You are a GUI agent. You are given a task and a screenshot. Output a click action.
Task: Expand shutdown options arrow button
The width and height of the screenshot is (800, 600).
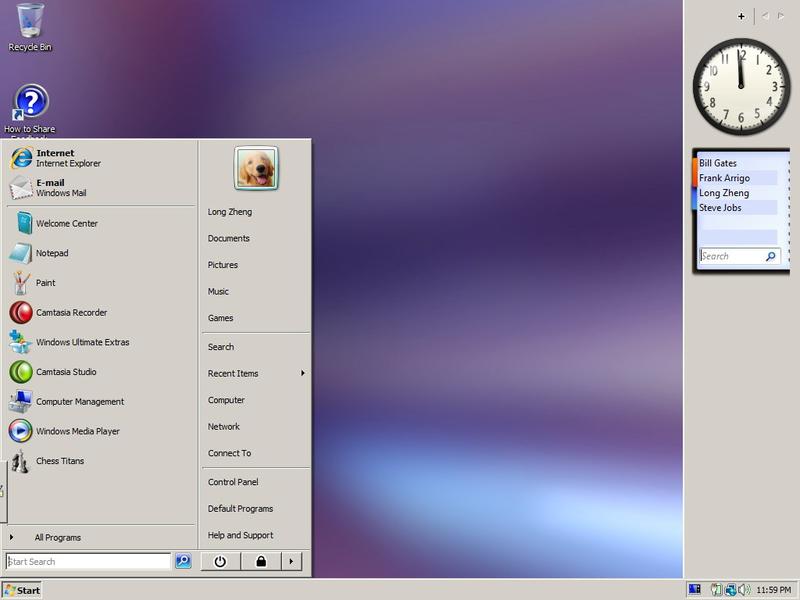[291, 561]
